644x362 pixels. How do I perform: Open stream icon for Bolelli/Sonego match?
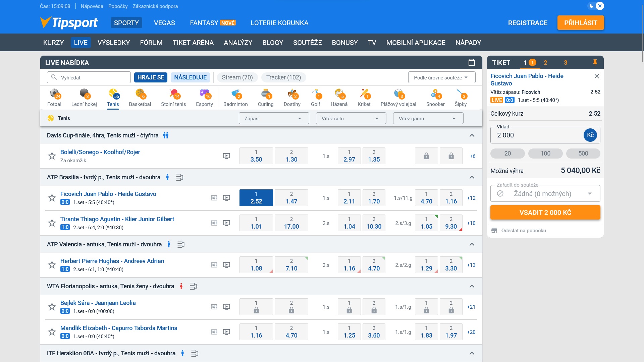pos(226,156)
